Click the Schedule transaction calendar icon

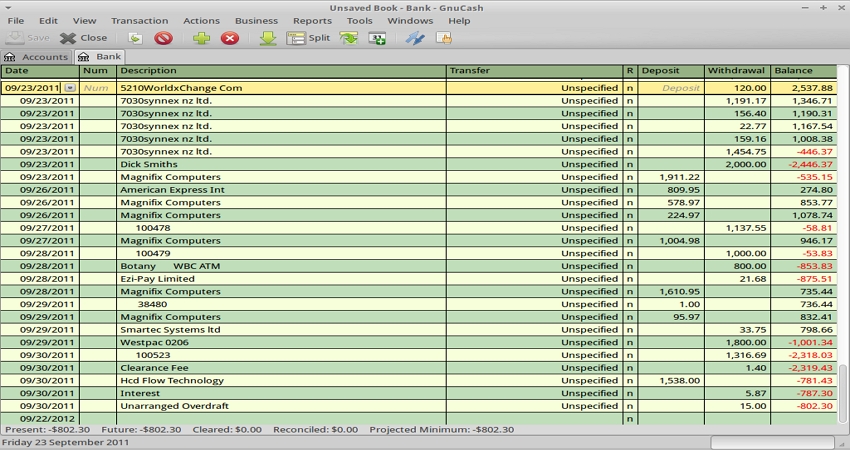(377, 38)
